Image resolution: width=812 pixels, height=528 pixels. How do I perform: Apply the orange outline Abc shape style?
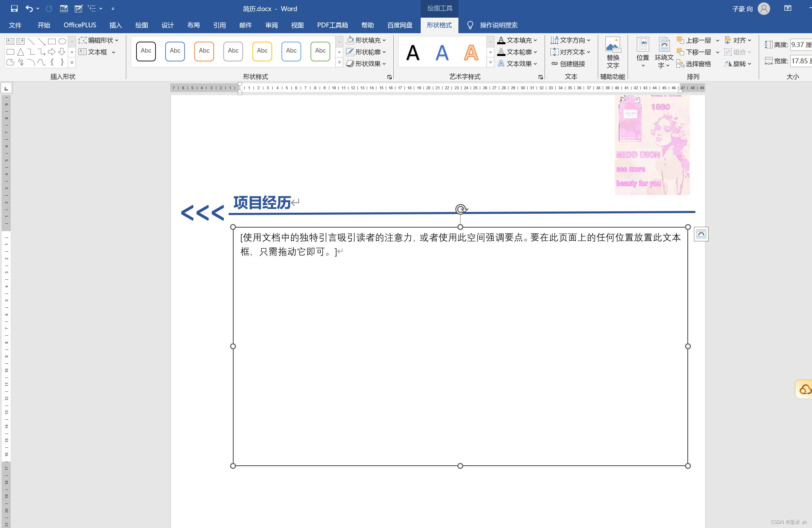[x=204, y=51]
